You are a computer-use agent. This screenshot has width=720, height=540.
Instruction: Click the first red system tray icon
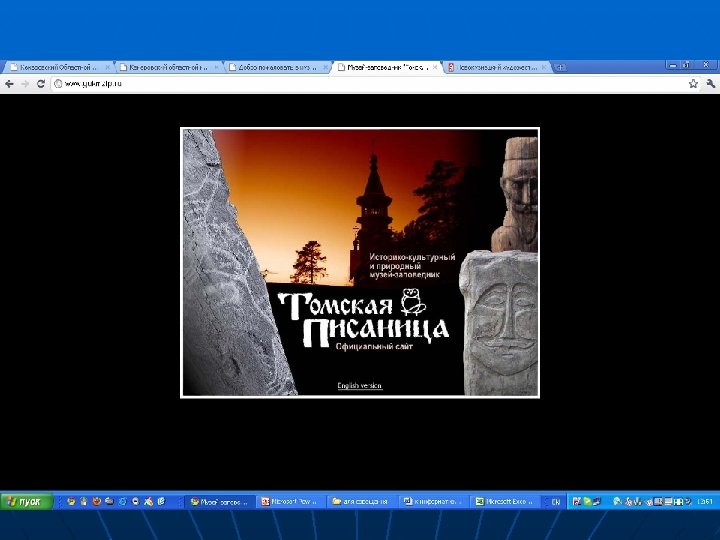(576, 501)
